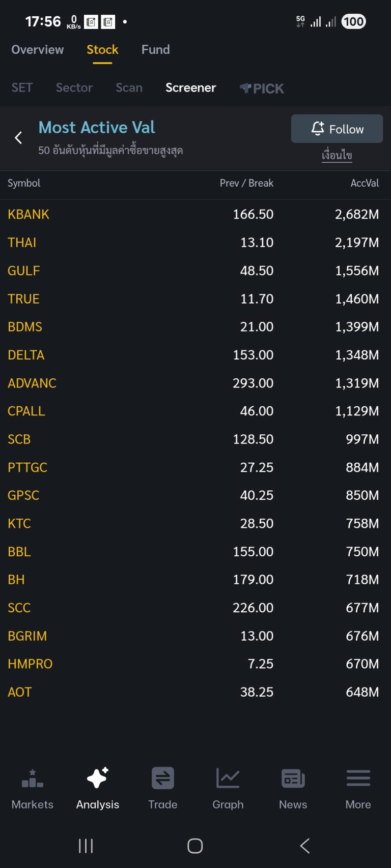Open the News newspaper icon
This screenshot has width=391, height=868.
(x=293, y=779)
